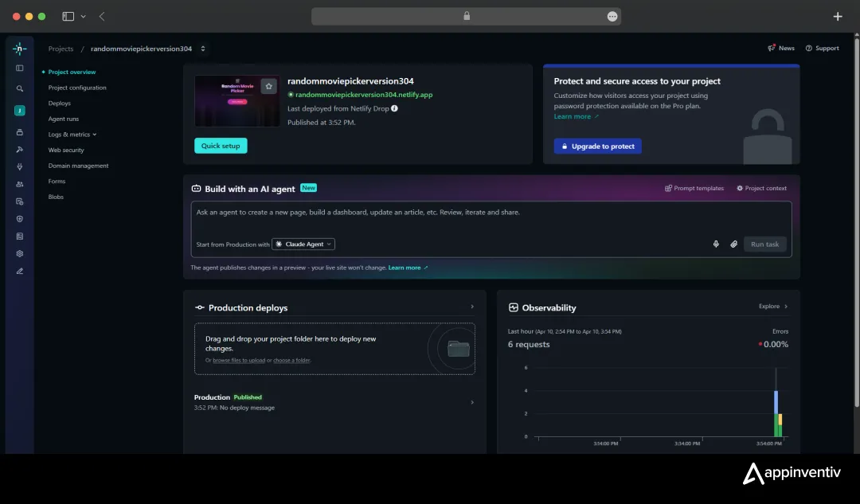This screenshot has height=504, width=860.
Task: Go to Deploys in project menu
Action: [60, 104]
